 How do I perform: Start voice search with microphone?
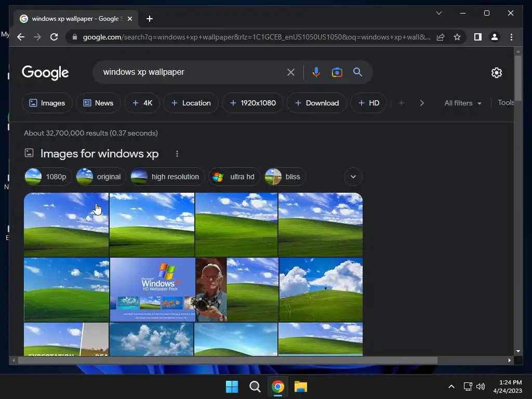pyautogui.click(x=316, y=72)
